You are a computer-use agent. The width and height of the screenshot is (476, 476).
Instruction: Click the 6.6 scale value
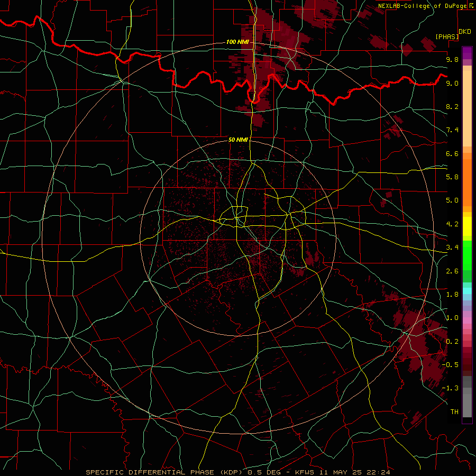452,153
